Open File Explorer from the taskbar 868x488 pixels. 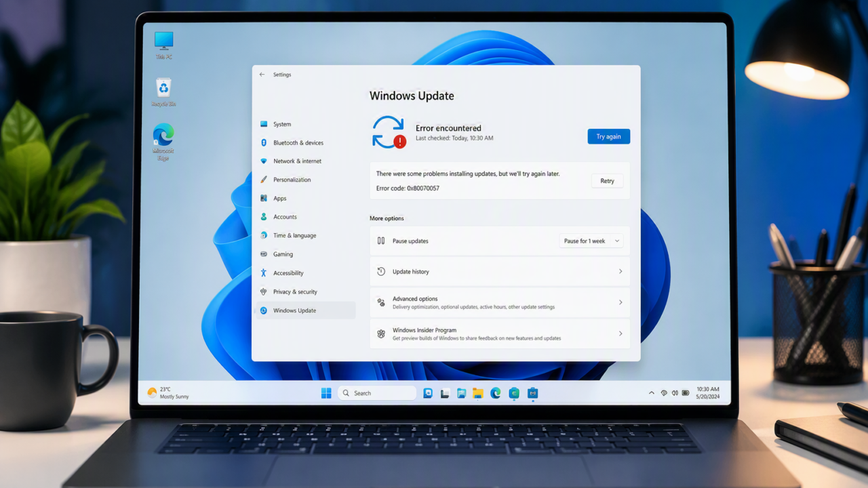point(478,393)
